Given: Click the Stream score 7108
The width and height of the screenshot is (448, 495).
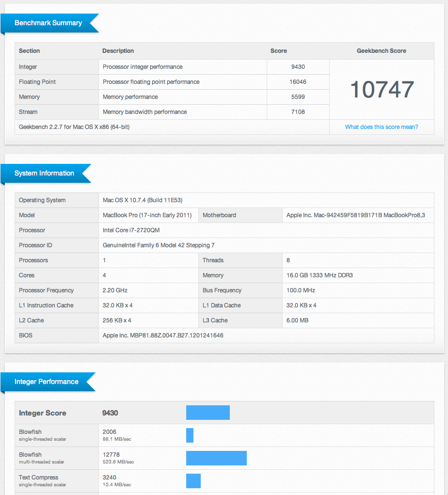Looking at the screenshot, I should coord(298,112).
